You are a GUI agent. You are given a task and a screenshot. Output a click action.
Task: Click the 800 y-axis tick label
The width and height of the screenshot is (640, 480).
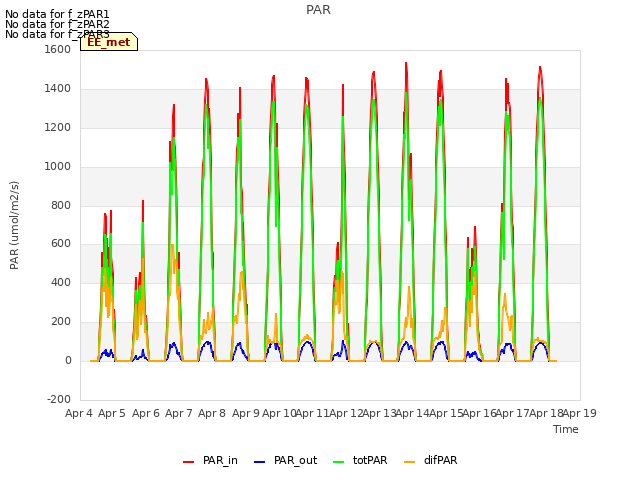click(61, 205)
